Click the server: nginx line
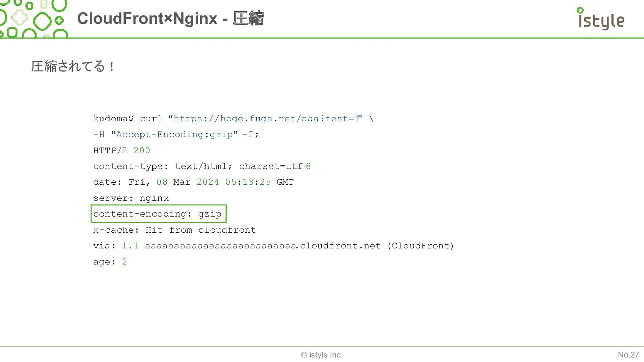Viewport: 644px width, 362px height. (131, 198)
